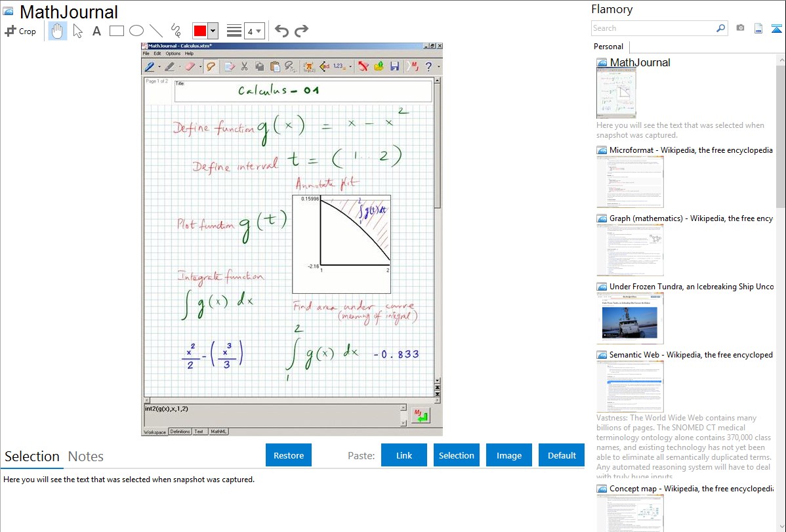
Task: Open the Selection tab
Action: (x=32, y=457)
